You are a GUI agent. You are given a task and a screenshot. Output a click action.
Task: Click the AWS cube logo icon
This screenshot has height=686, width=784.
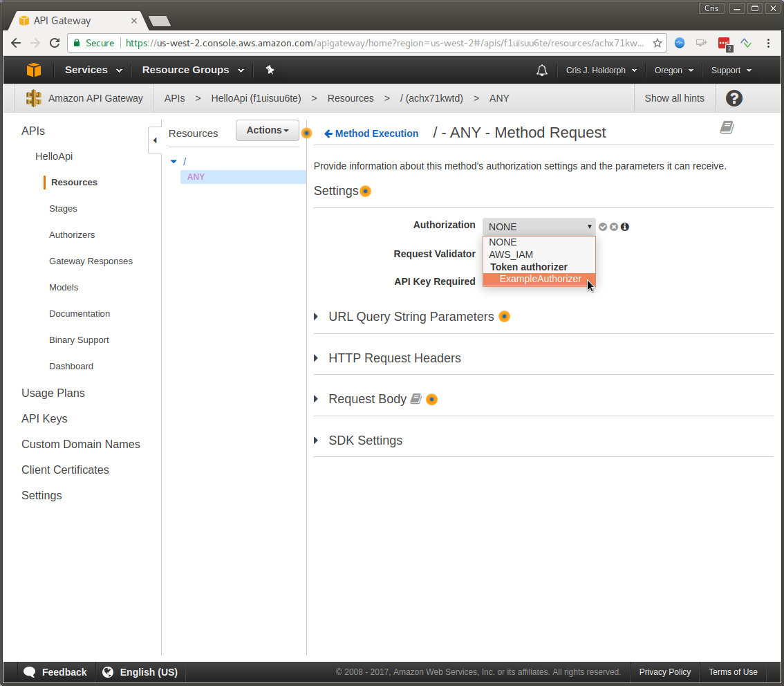(x=33, y=70)
